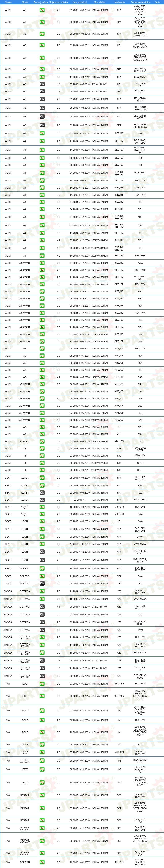Image resolution: width=164 pixels, height=868 pixels.
Task: Click the '1K5' body code cell
Action: (x=119, y=760)
